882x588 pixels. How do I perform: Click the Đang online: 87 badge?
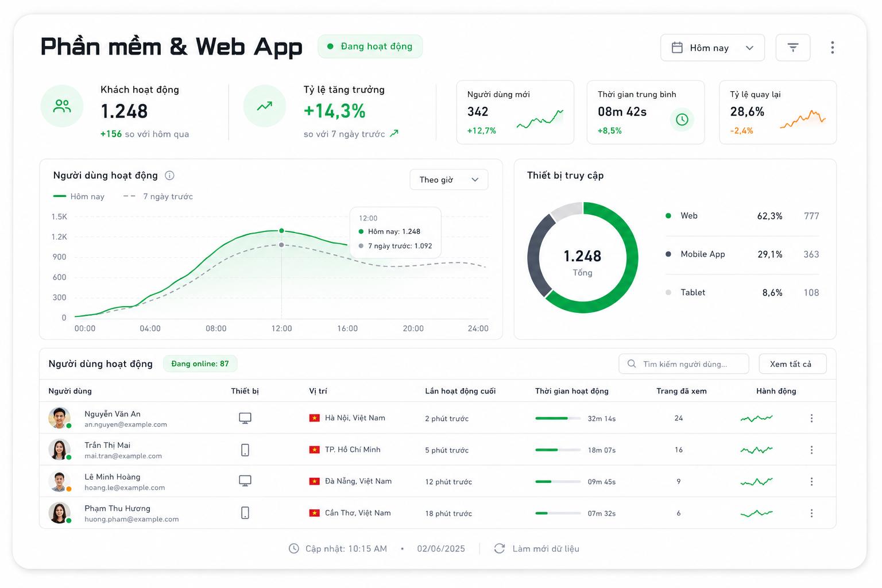tap(200, 364)
